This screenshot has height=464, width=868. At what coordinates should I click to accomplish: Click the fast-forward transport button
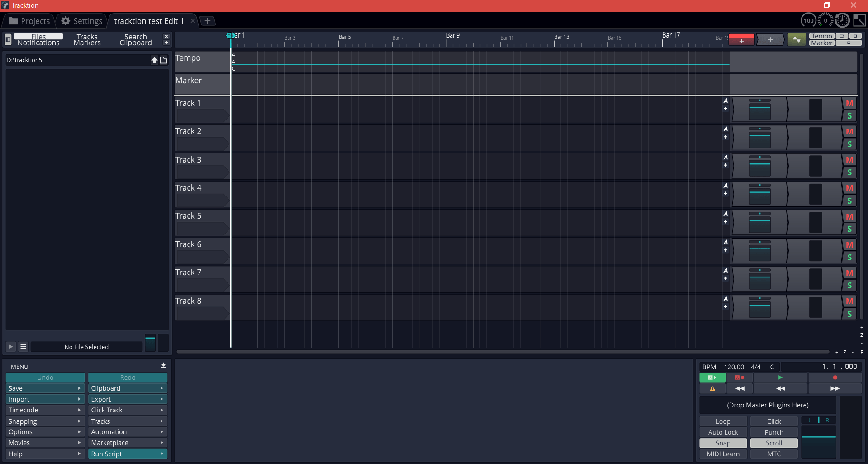pos(835,388)
